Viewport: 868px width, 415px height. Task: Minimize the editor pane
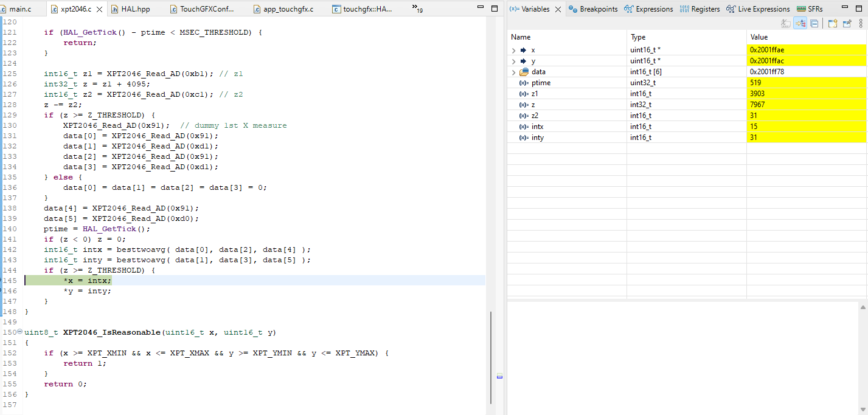coord(479,8)
